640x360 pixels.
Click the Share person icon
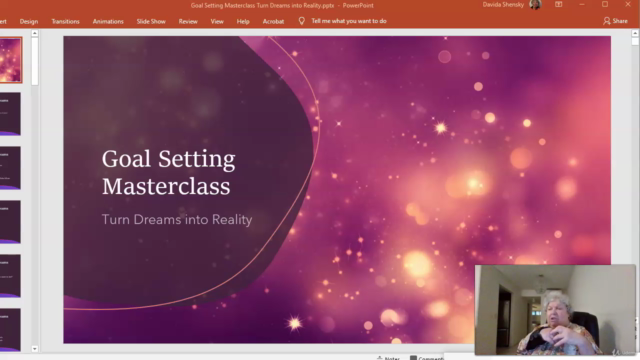607,21
